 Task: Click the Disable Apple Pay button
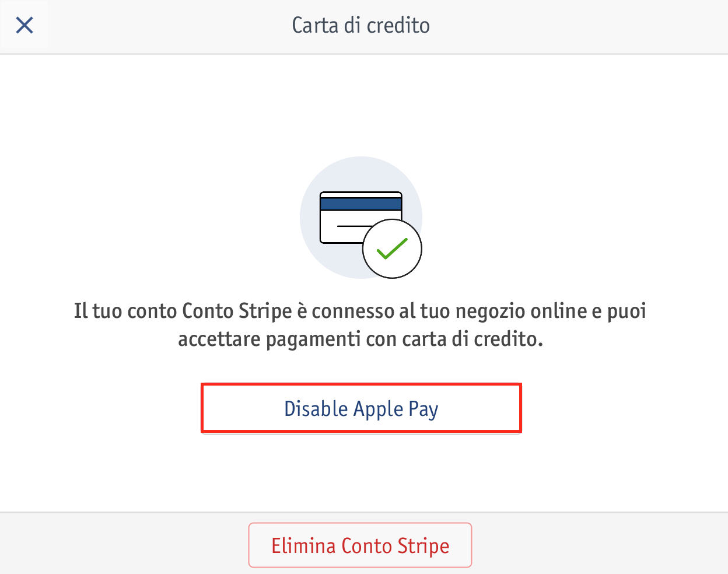coord(361,408)
